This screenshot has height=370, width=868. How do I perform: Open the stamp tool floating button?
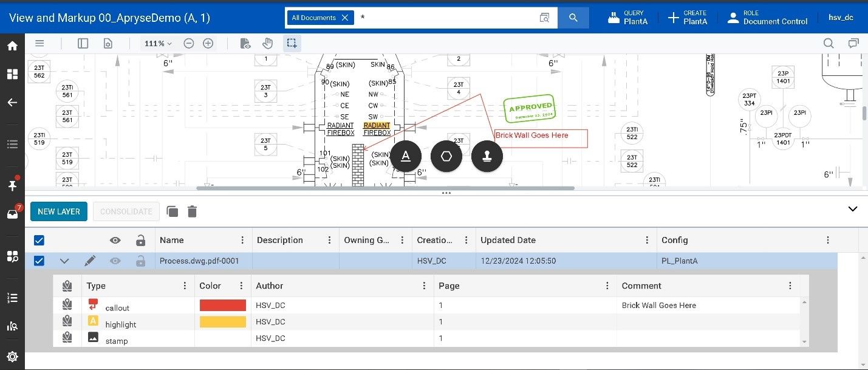(x=487, y=156)
